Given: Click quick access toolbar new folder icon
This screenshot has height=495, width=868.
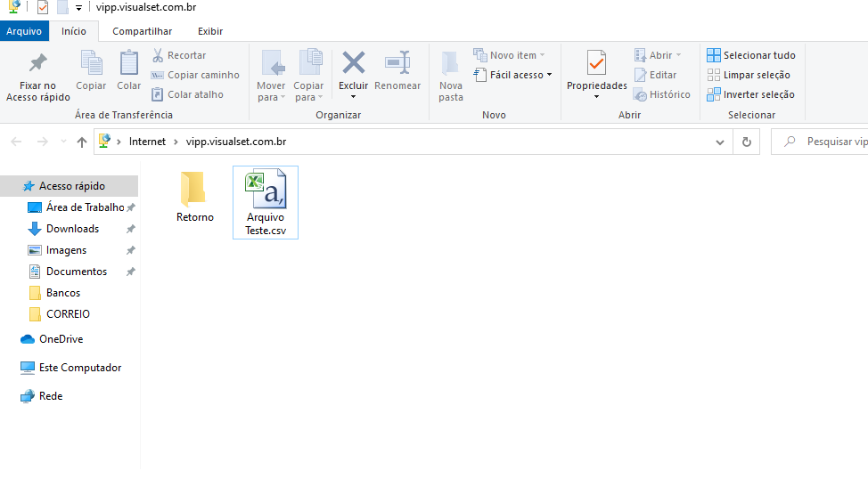Looking at the screenshot, I should click(62, 8).
